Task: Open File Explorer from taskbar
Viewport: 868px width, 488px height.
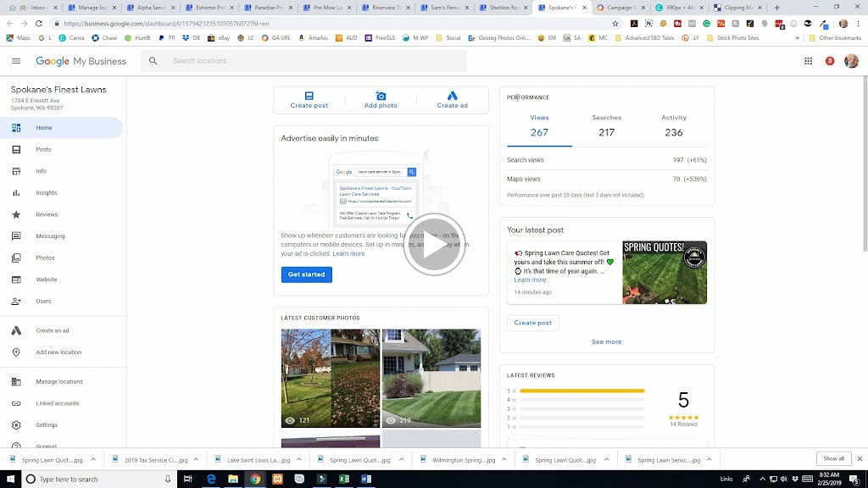Action: click(233, 480)
